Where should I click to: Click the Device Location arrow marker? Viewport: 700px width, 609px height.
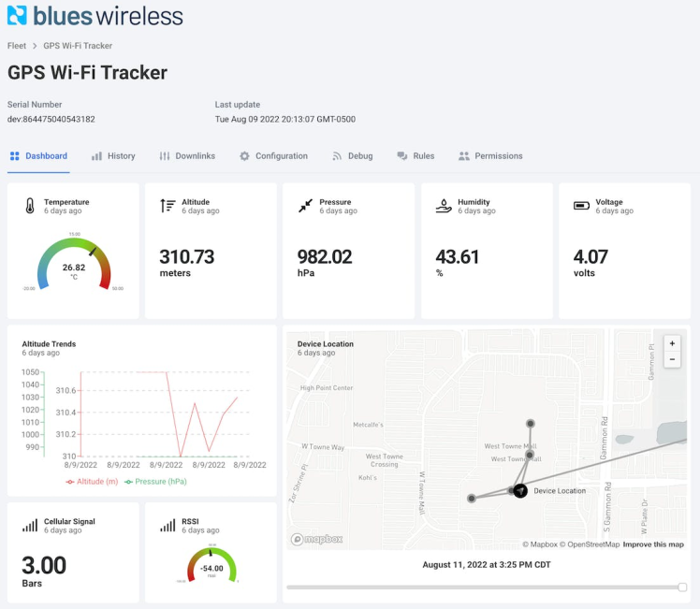pos(520,491)
